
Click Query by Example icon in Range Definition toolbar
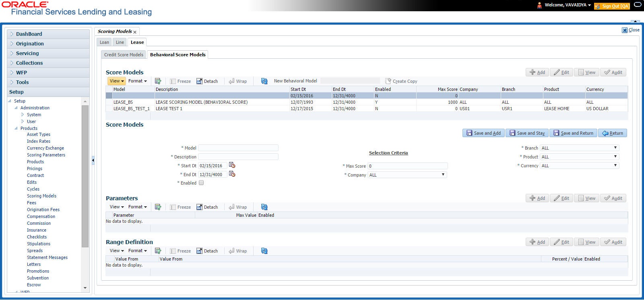(158, 251)
